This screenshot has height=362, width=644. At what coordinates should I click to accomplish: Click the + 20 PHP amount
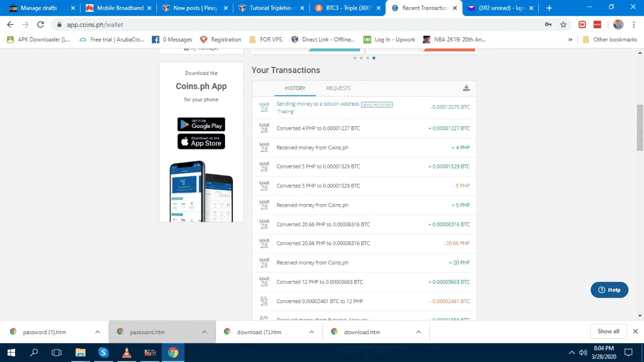click(459, 262)
